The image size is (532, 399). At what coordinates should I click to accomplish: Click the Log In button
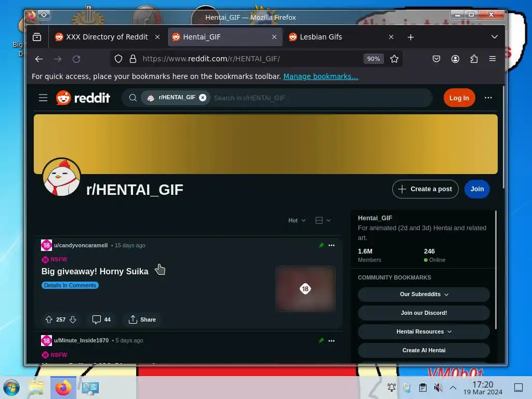pos(459,98)
